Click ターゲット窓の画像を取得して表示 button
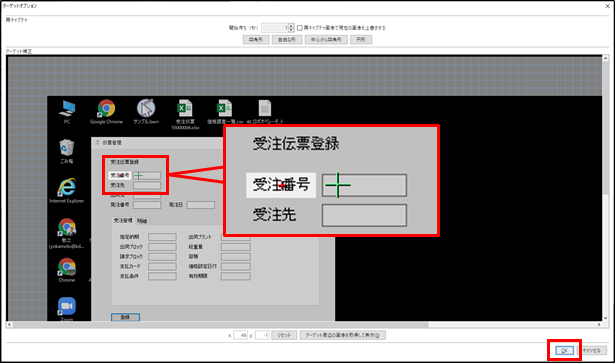The height and width of the screenshot is (363, 615). tap(343, 335)
